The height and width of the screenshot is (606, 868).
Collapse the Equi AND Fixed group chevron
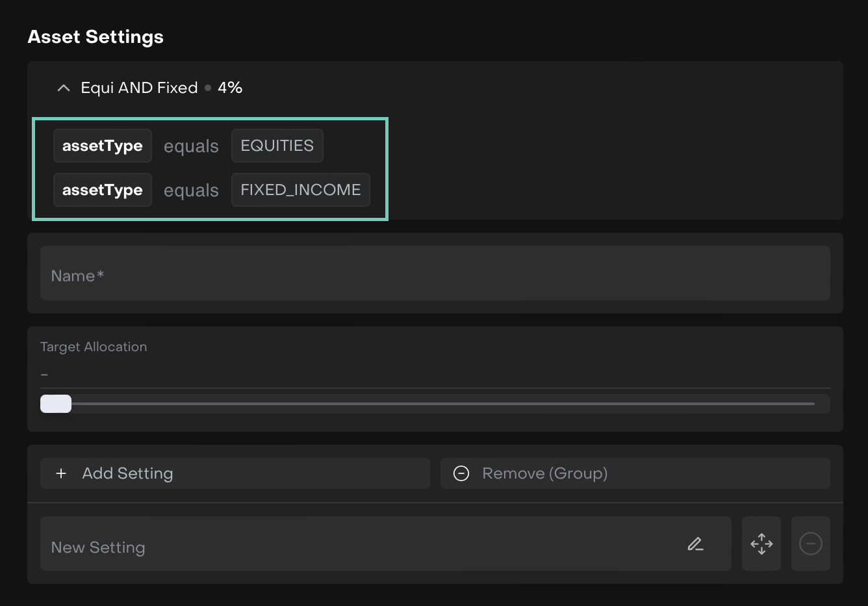(x=63, y=88)
